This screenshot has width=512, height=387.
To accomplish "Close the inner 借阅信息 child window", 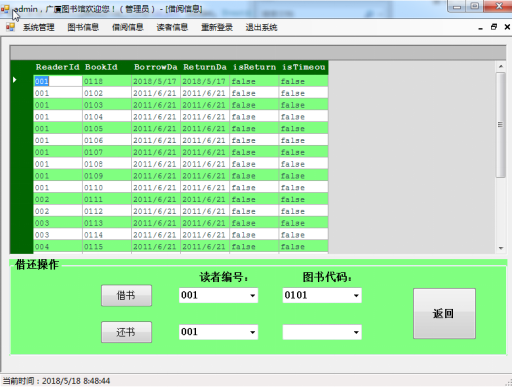I will pyautogui.click(x=507, y=27).
